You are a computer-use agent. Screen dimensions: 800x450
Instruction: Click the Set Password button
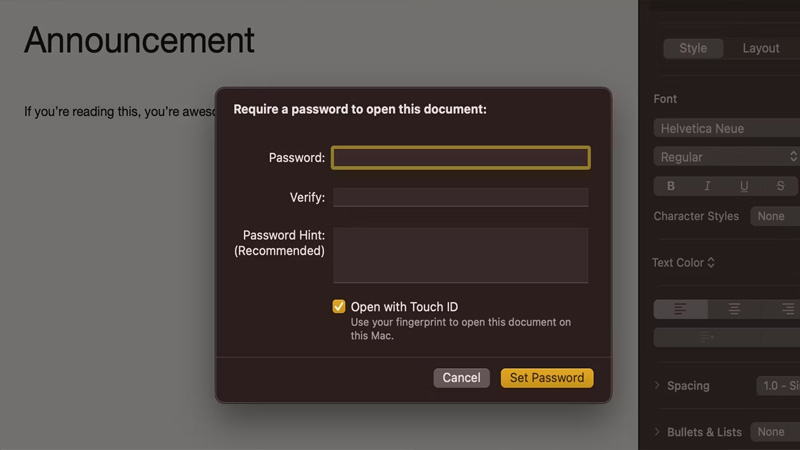pyautogui.click(x=547, y=378)
